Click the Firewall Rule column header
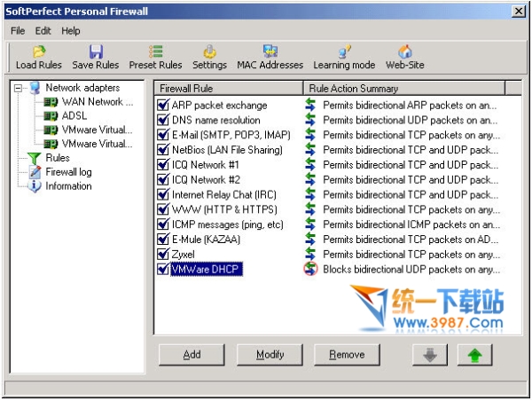Screen dimensions: 532x401 pyautogui.click(x=229, y=89)
